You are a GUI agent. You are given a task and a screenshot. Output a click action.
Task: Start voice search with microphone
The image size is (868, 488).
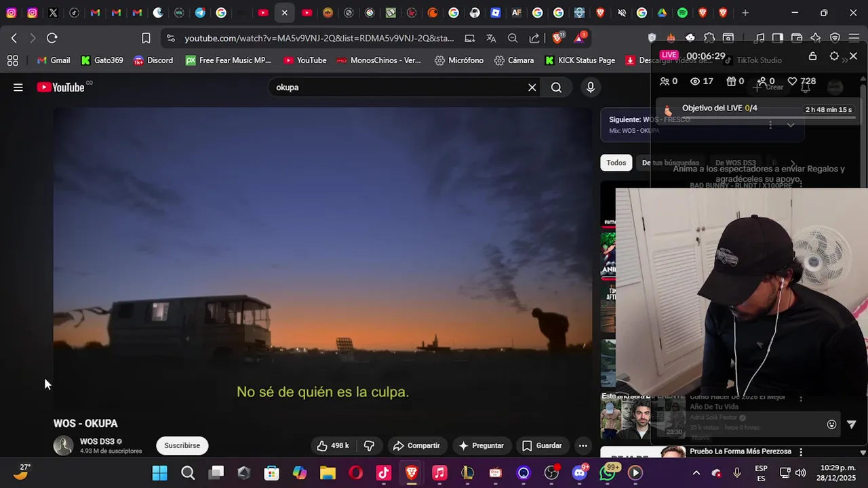point(591,87)
